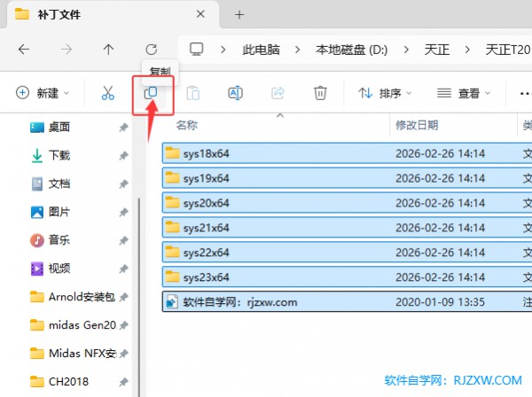Open the 新建 dropdown
Screen dimensions: 532x397
[x=43, y=93]
